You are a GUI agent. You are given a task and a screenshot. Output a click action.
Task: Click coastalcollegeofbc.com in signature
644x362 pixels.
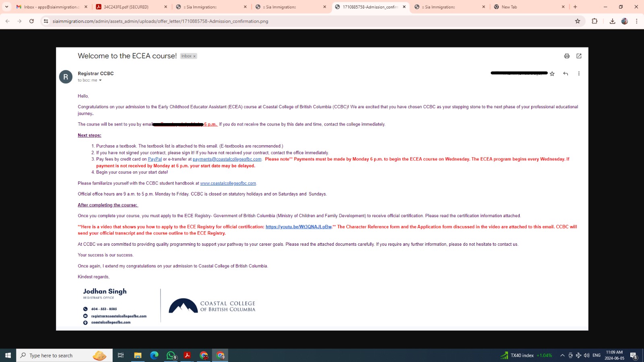[x=111, y=322]
